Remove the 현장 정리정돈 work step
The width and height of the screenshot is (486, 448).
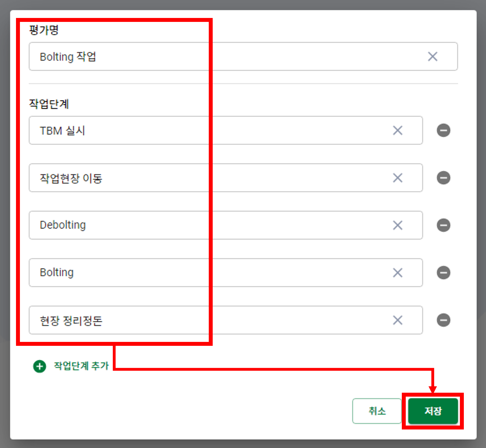coord(443,320)
